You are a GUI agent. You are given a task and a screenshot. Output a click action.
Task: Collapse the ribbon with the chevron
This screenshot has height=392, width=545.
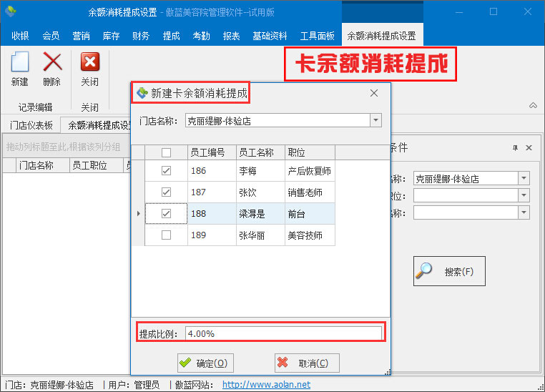pyautogui.click(x=532, y=106)
